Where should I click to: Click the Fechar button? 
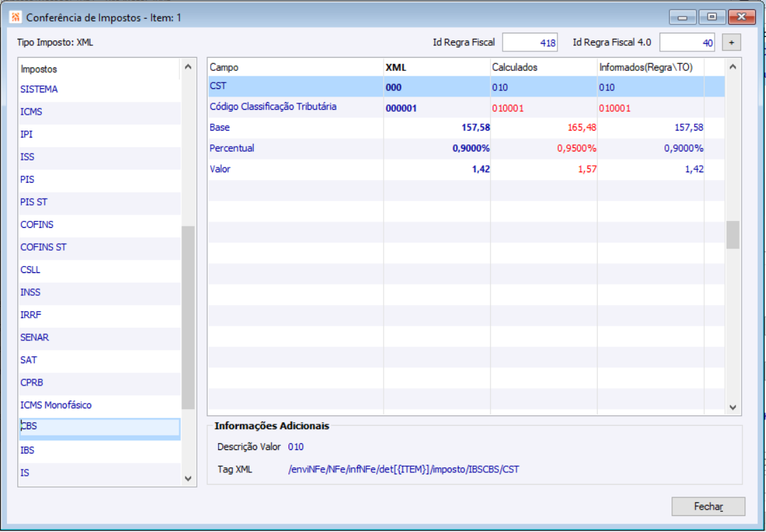pyautogui.click(x=708, y=506)
